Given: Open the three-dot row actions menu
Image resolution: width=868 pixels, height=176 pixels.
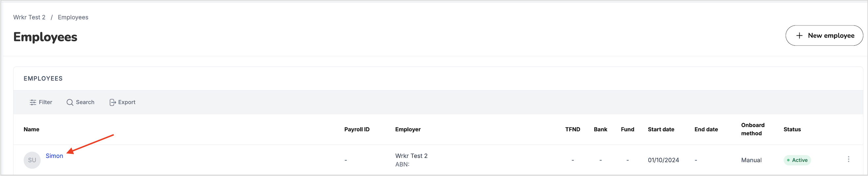Looking at the screenshot, I should tap(849, 159).
